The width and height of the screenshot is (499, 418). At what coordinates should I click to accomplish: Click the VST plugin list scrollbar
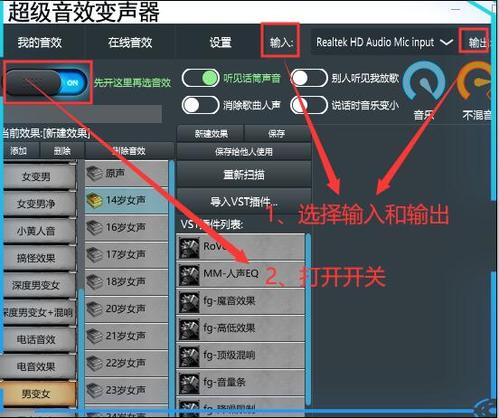click(x=308, y=320)
